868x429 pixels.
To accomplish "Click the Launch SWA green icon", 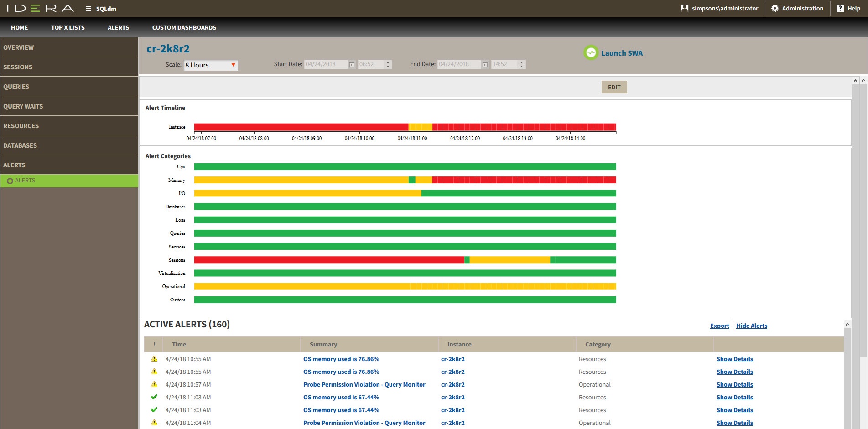I will click(x=591, y=53).
